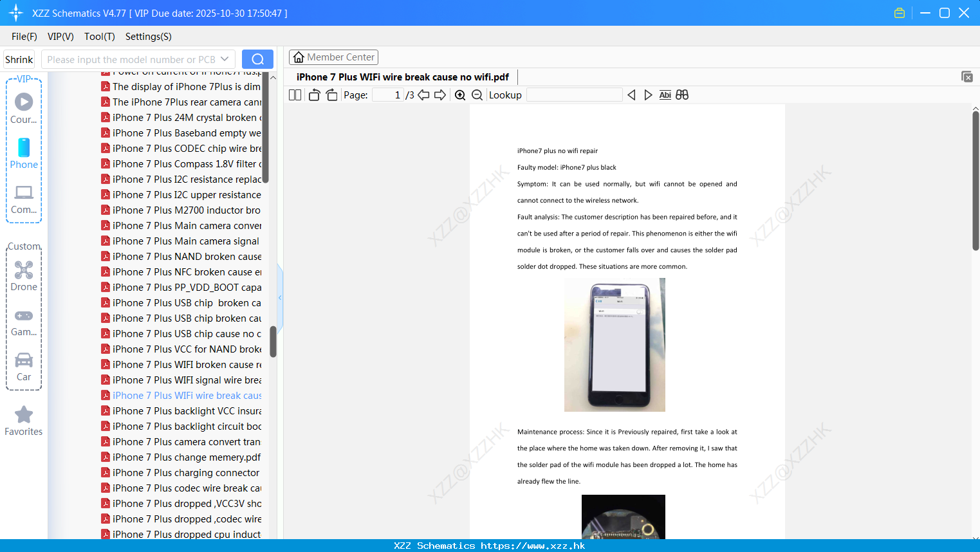Image resolution: width=980 pixels, height=552 pixels.
Task: Rotate the PDF page clockwise
Action: (x=331, y=95)
